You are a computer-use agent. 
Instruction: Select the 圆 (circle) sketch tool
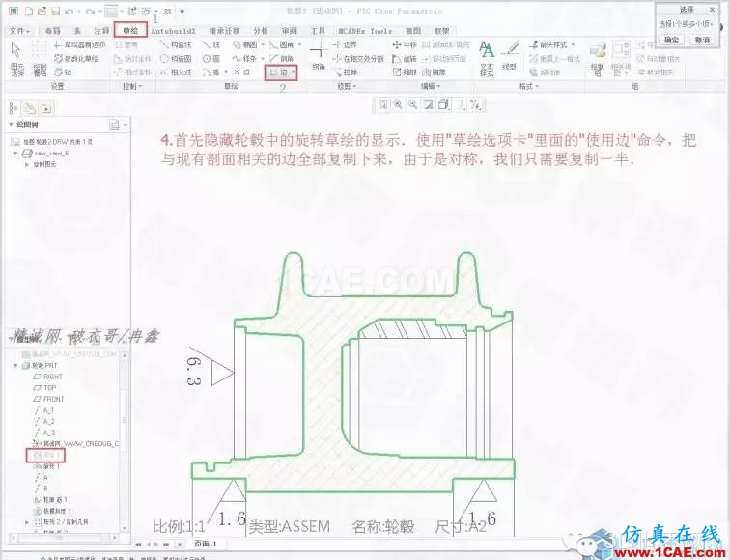pos(211,59)
